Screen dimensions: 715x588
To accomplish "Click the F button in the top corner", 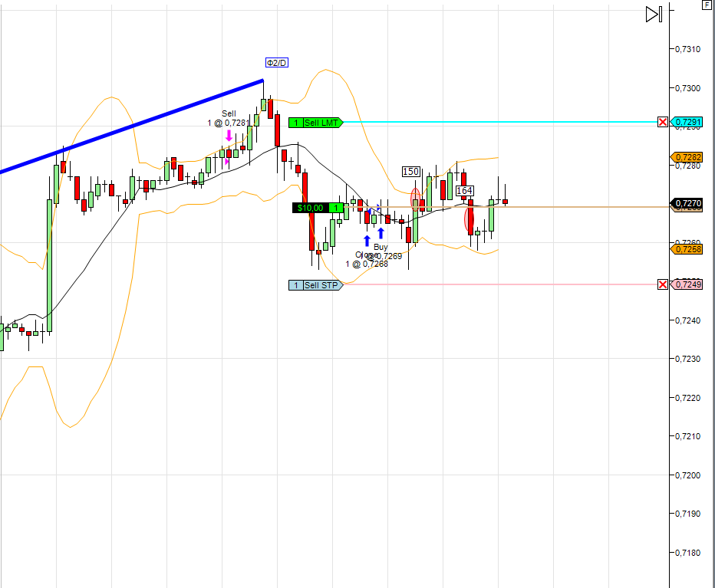I will pos(707,5).
